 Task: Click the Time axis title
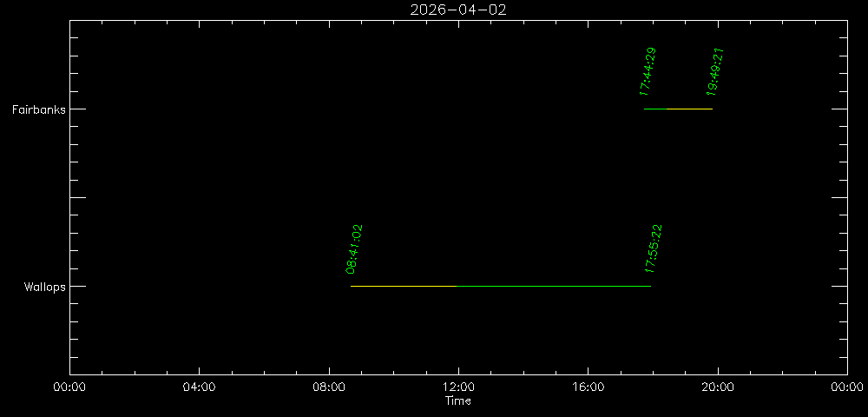pyautogui.click(x=458, y=400)
